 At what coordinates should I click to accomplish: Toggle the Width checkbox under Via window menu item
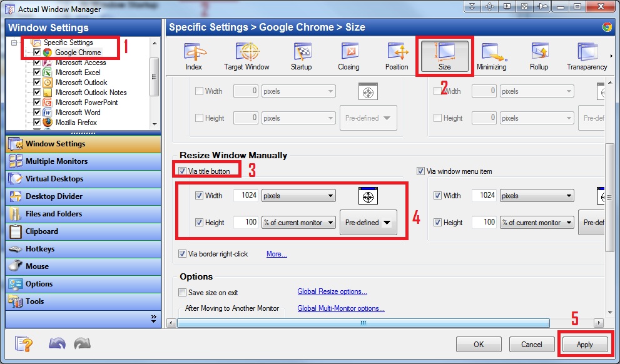pyautogui.click(x=438, y=195)
